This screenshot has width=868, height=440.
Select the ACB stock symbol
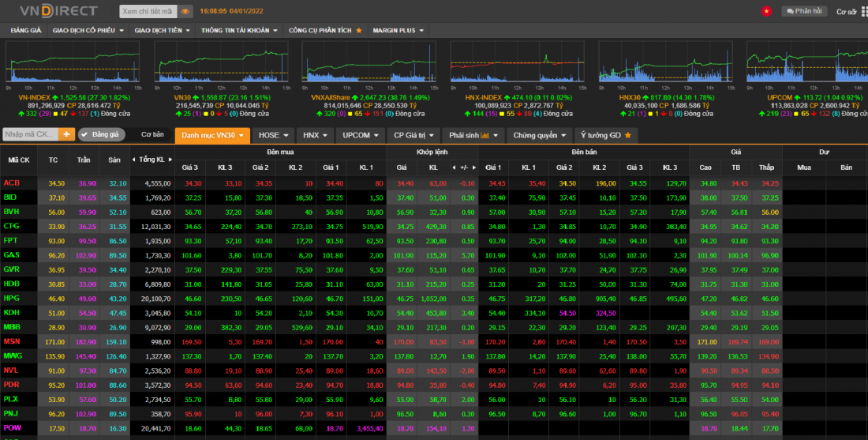click(x=12, y=182)
